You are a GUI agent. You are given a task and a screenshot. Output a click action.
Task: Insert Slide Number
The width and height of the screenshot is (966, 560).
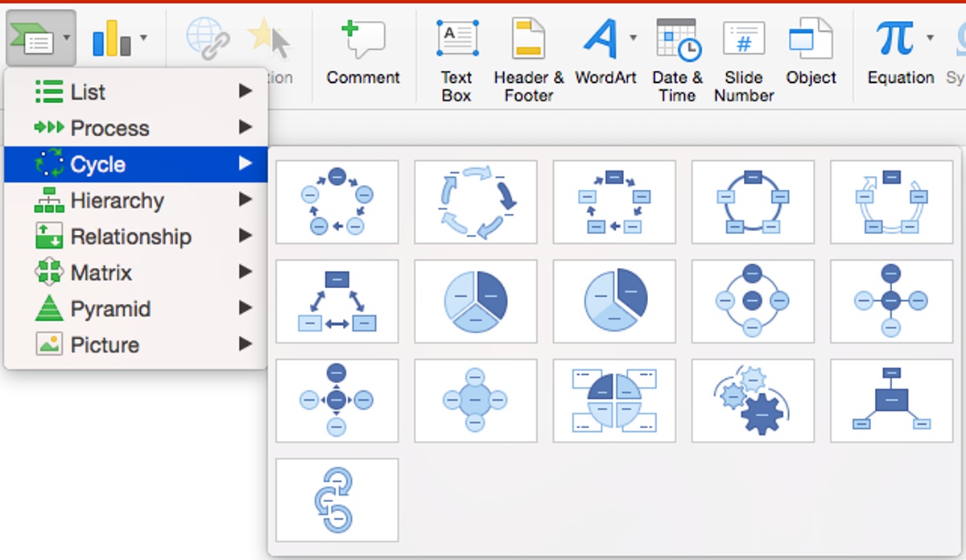[x=744, y=61]
